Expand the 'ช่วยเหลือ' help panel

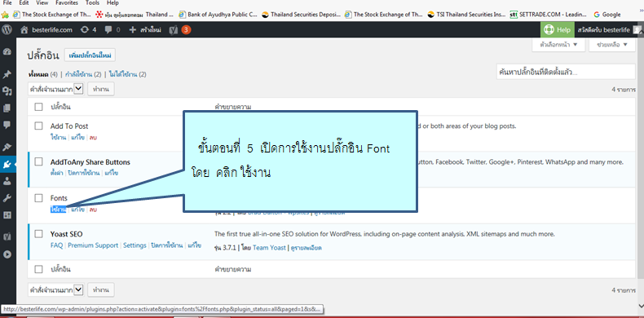612,45
